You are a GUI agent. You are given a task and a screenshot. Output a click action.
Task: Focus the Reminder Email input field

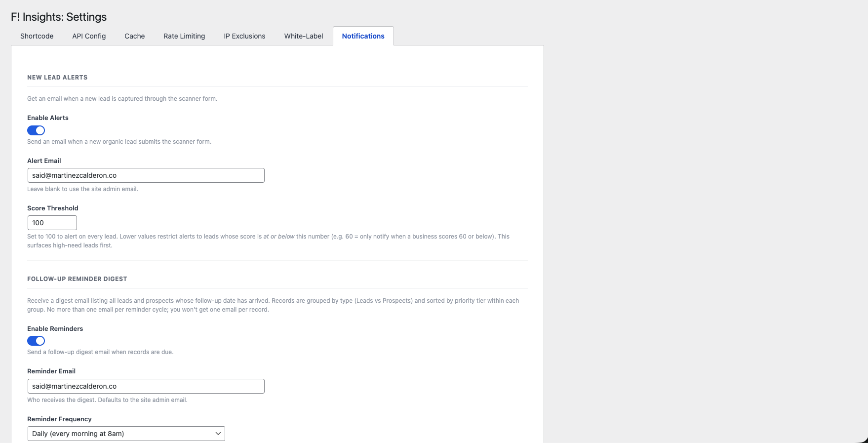click(146, 386)
